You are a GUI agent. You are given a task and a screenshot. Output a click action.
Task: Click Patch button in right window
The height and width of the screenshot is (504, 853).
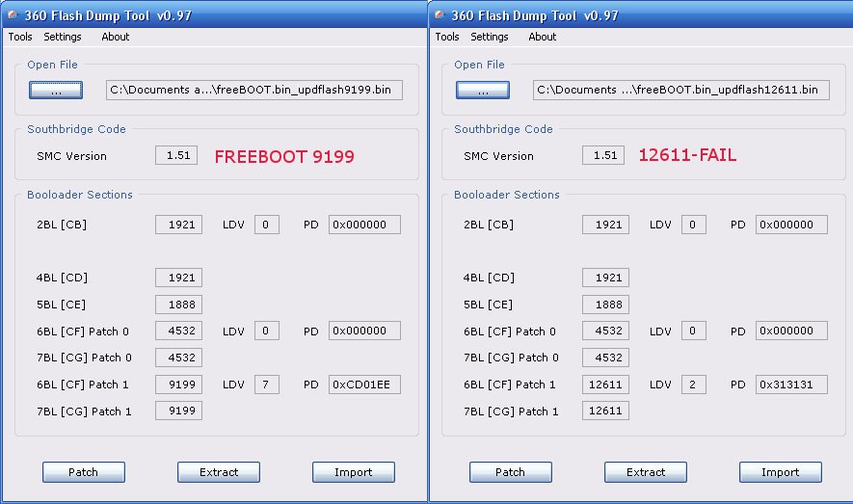pos(511,472)
